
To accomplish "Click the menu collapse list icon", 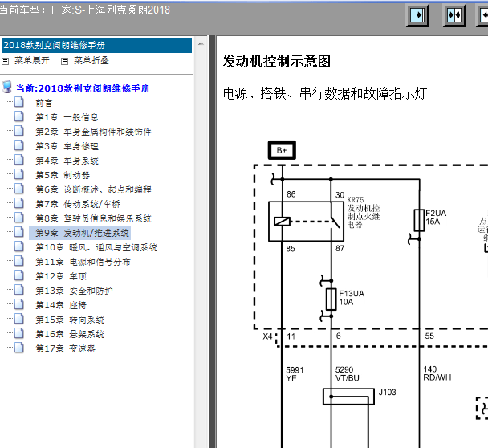I will [64, 61].
